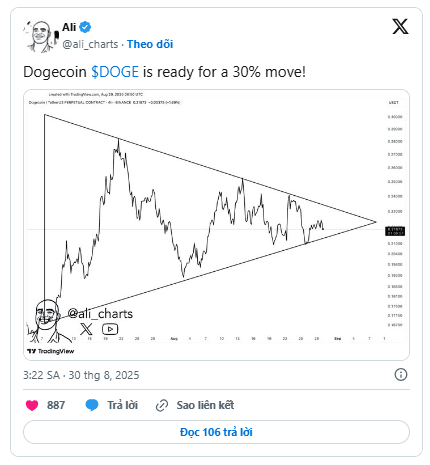430x465 pixels.
Task: Click Đọc 106 trả lời button
Action: point(216,432)
